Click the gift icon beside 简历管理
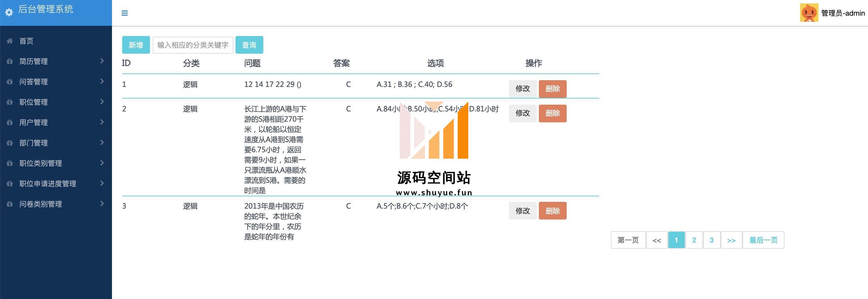 (10, 61)
